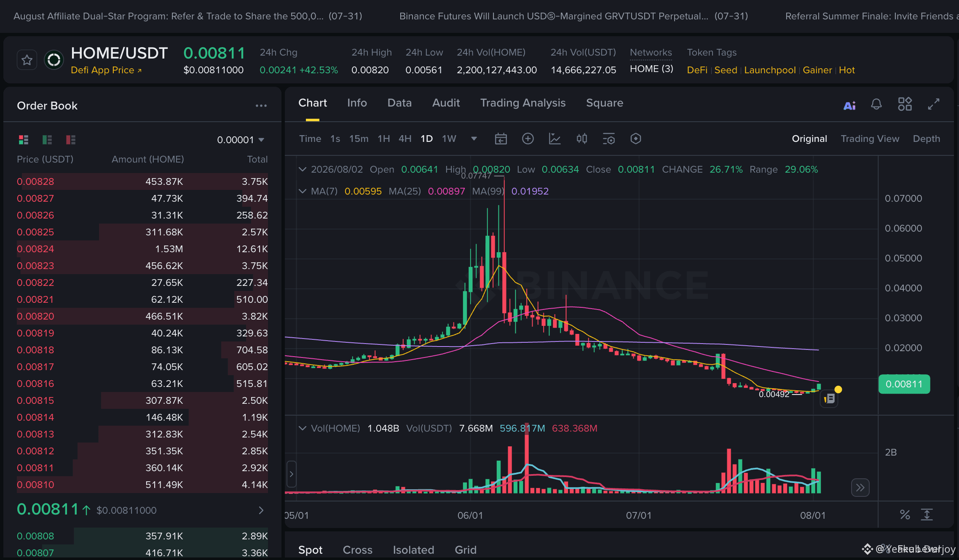Select the Chart tab
Image resolution: width=959 pixels, height=560 pixels.
click(313, 103)
